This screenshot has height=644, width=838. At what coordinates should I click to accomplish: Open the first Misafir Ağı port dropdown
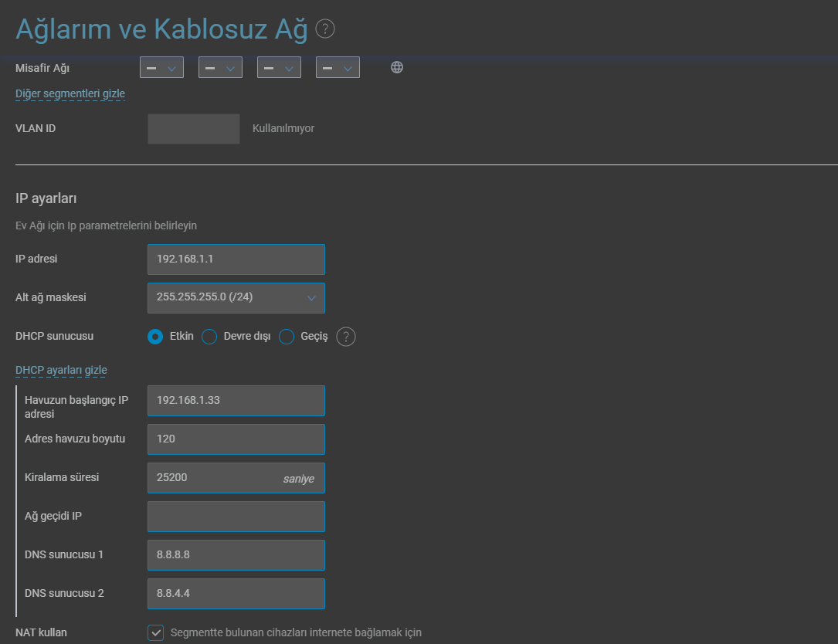pyautogui.click(x=161, y=68)
